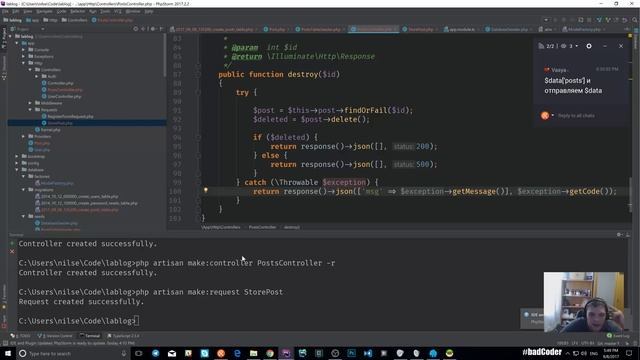This screenshot has width=640, height=360.
Task: Toggle the fold marker beside try block
Action: click(x=198, y=93)
